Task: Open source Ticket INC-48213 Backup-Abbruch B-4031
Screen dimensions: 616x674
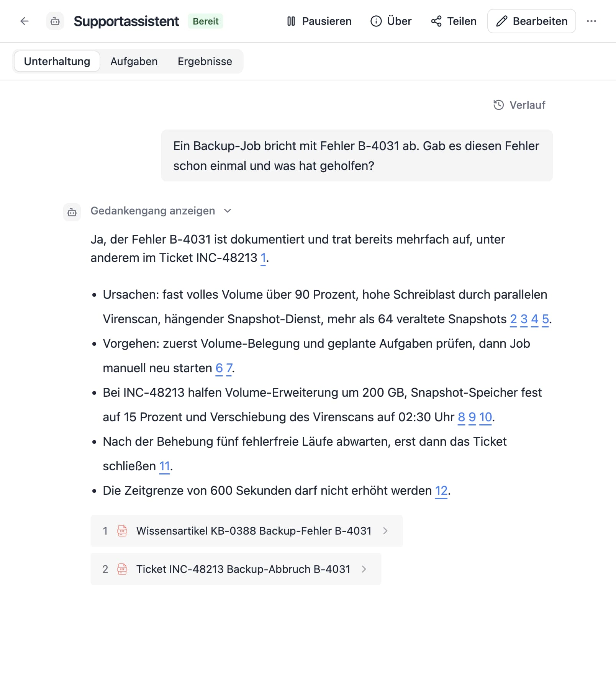Action: (236, 569)
